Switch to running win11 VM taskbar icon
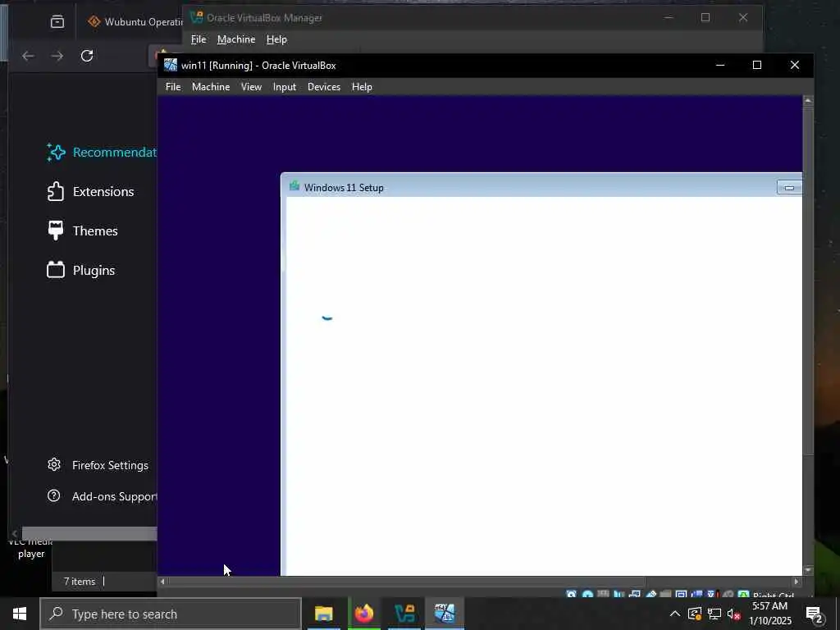This screenshot has width=840, height=630. click(x=445, y=614)
